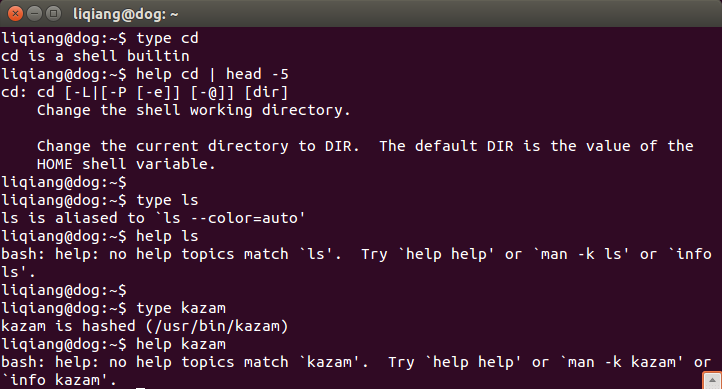Click the 'type kazam' command

[x=180, y=308]
